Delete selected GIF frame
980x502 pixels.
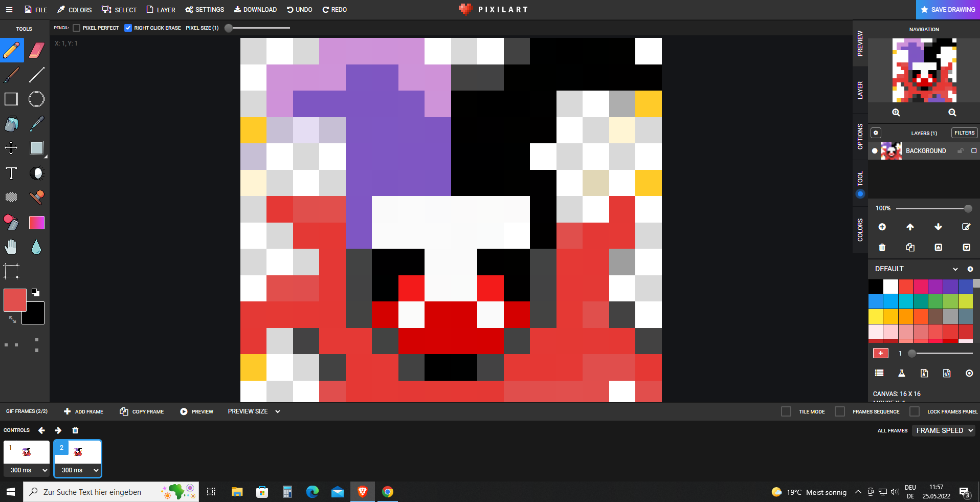(x=75, y=430)
